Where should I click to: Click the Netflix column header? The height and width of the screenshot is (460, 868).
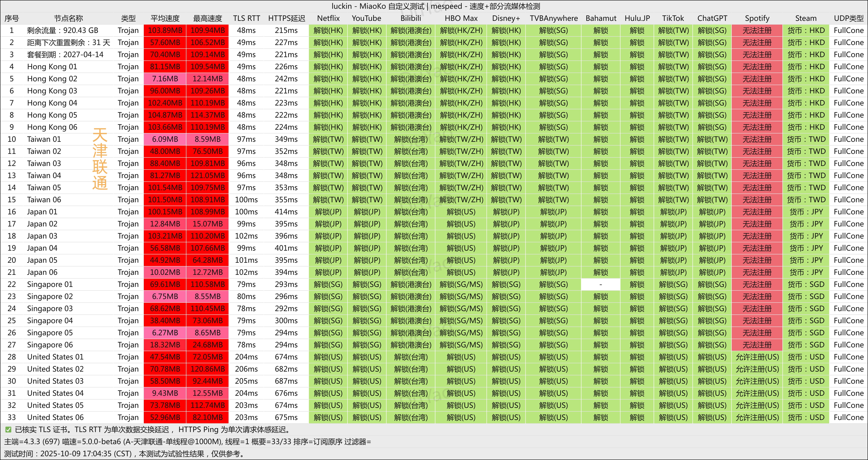(328, 18)
